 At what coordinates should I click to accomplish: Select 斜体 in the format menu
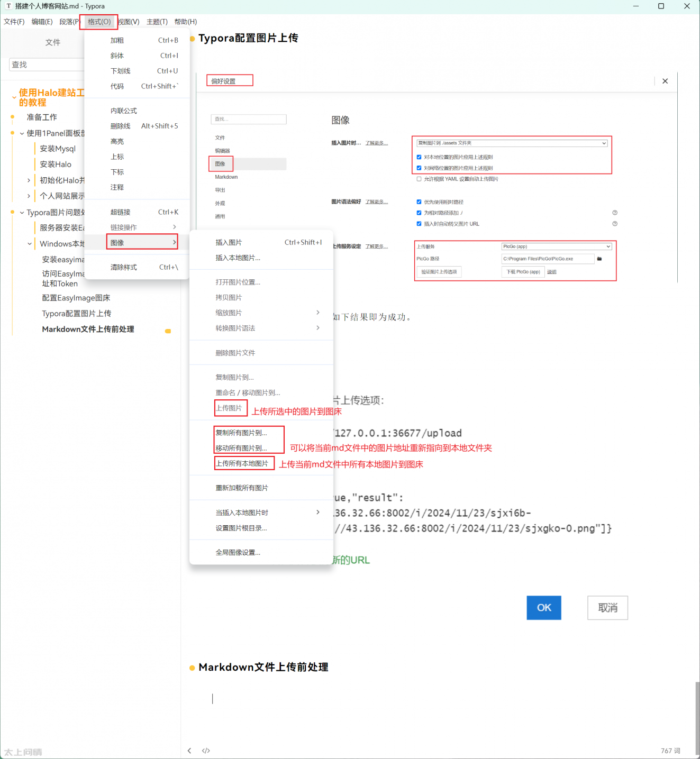pyautogui.click(x=137, y=56)
